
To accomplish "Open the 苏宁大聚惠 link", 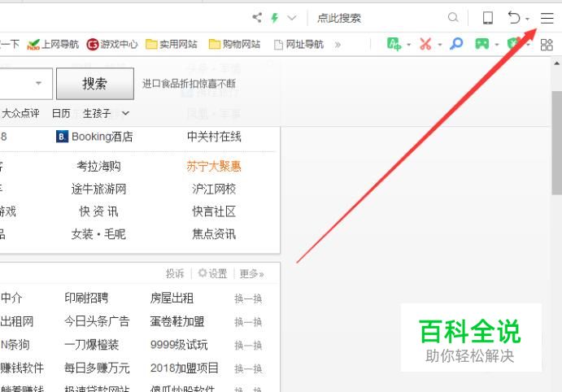I will click(214, 166).
